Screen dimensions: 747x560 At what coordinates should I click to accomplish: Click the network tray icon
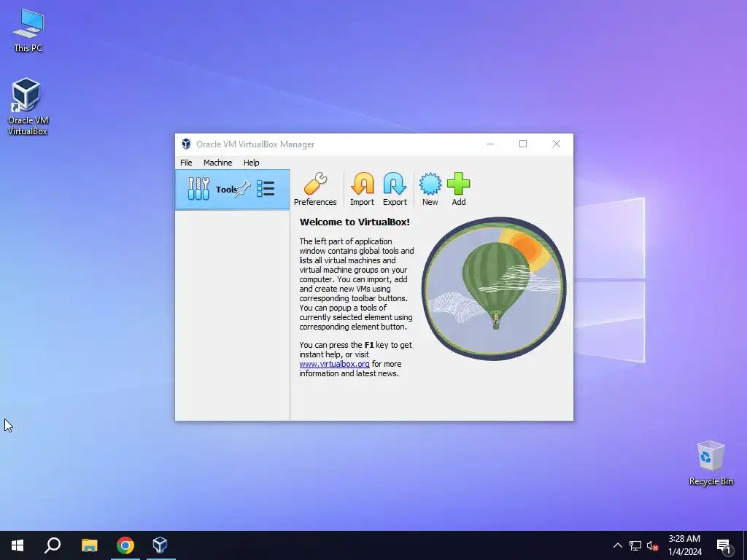pyautogui.click(x=635, y=545)
